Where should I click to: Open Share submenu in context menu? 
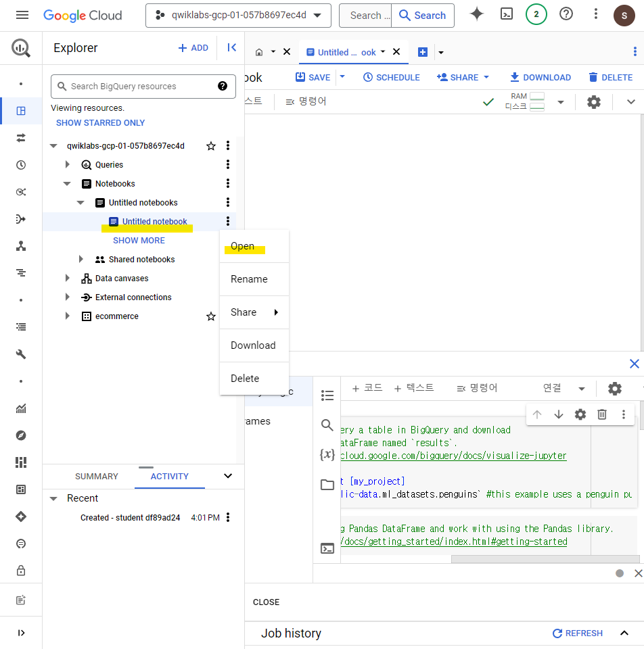point(254,312)
